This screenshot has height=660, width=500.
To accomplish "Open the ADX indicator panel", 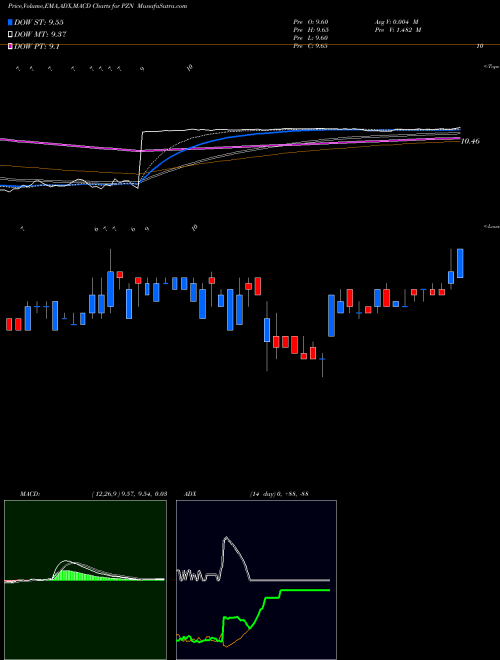I will [256, 580].
